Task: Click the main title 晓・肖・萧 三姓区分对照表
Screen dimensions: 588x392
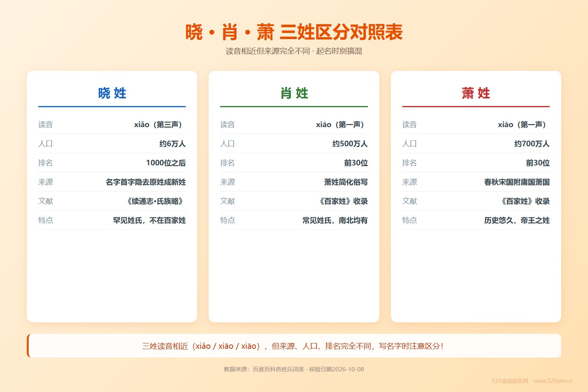Action: click(x=294, y=32)
